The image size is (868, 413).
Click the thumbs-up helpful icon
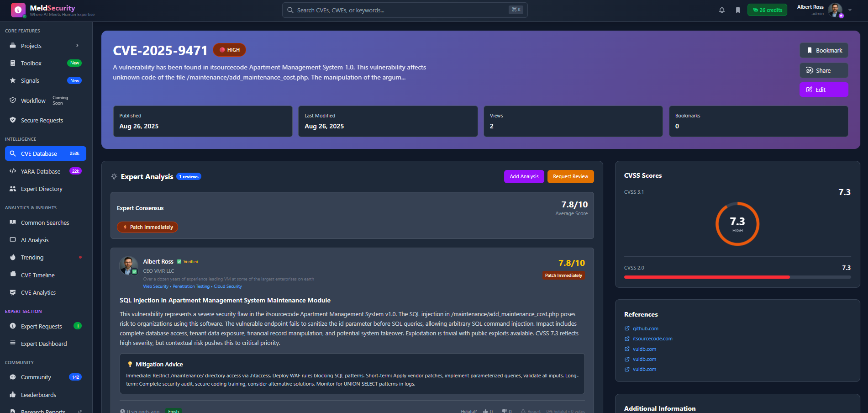pyautogui.click(x=485, y=411)
